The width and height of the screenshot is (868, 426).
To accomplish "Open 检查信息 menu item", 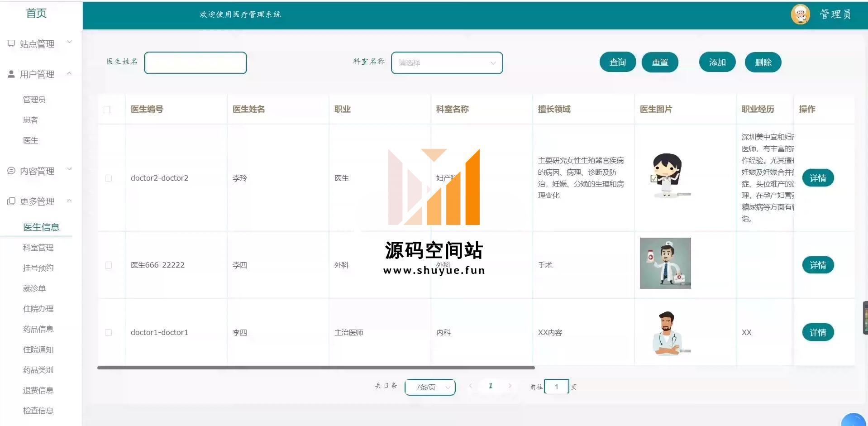I will [38, 411].
